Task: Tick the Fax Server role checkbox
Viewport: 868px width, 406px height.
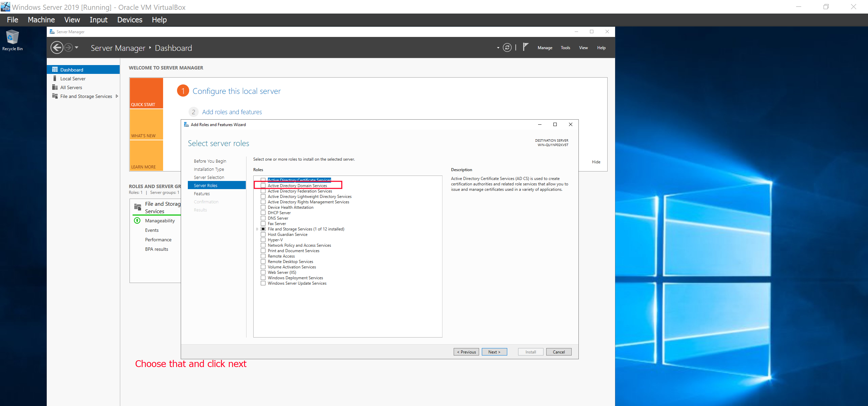Action: [263, 223]
